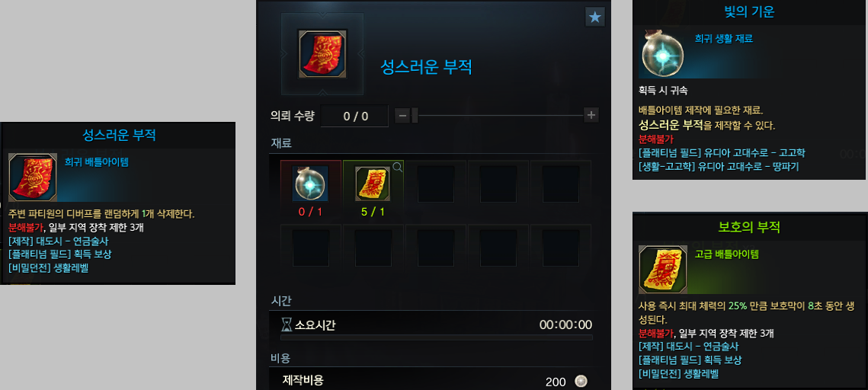This screenshot has width=868, height=390.
Task: Click the magnifier icon on yellow talisman slot
Action: click(397, 167)
